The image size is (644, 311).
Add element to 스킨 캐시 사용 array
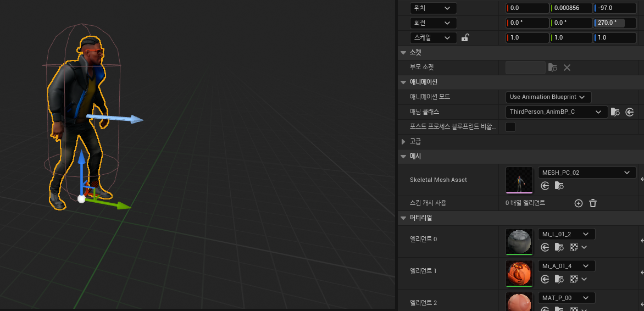(x=578, y=203)
